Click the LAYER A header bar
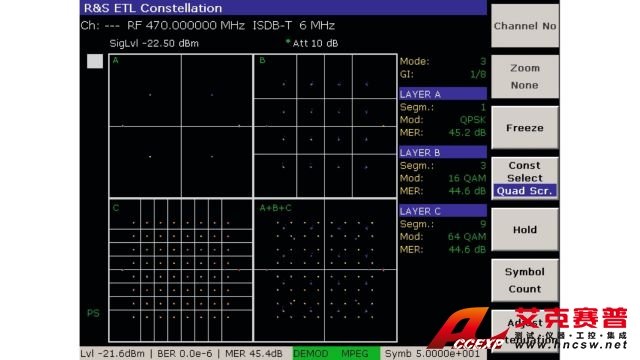The image size is (640, 360). click(443, 94)
